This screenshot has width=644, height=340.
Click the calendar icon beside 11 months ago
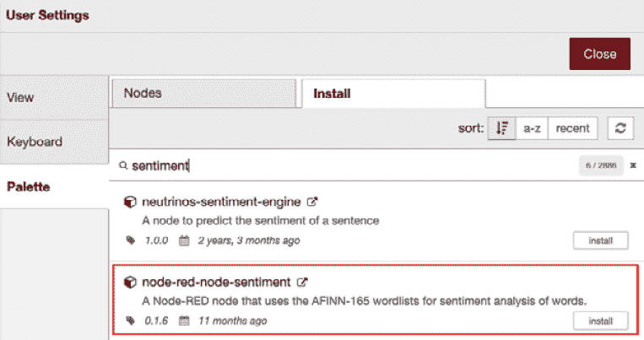tap(184, 321)
